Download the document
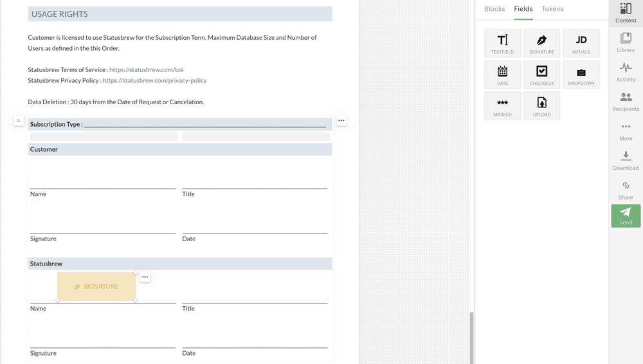Image resolution: width=643 pixels, height=364 pixels. (626, 161)
